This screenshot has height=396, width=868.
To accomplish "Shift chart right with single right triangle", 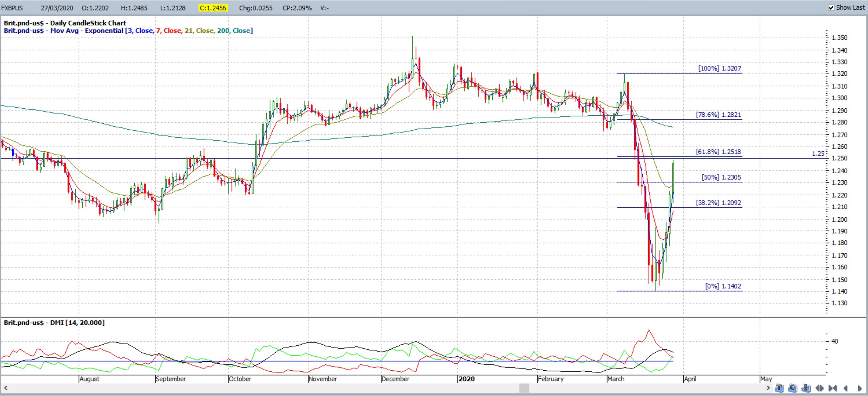I will tap(860, 388).
